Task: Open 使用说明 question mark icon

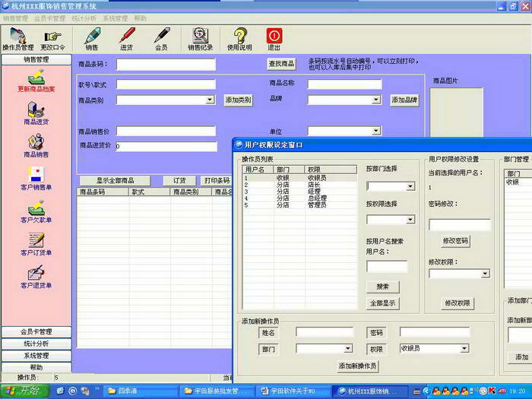Action: tap(239, 39)
